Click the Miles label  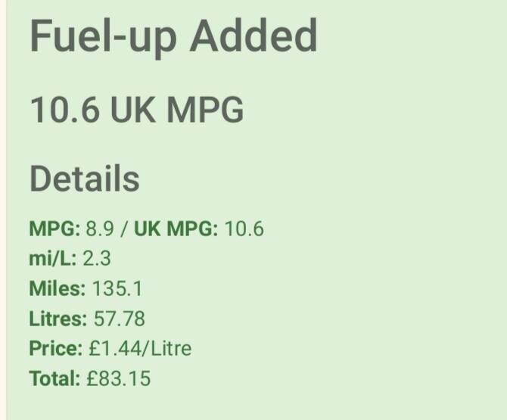point(58,288)
